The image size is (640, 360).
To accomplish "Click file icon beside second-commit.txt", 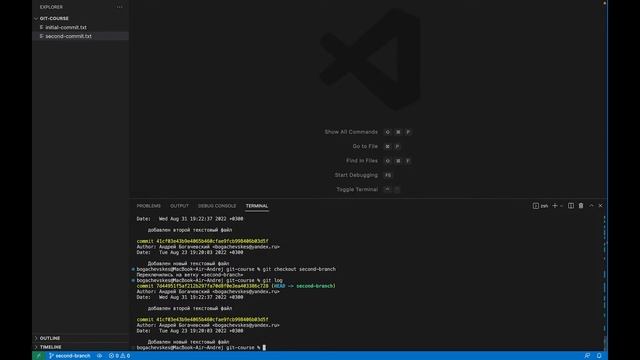I will point(41,36).
